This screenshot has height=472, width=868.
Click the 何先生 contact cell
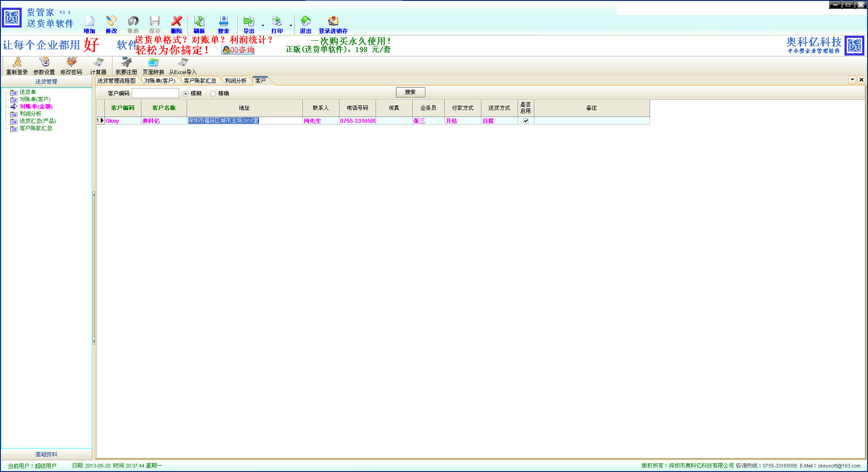321,121
